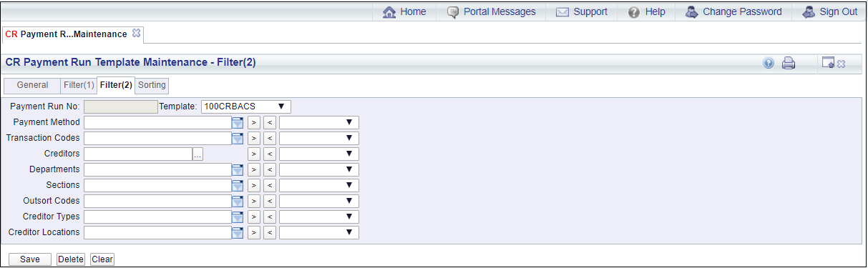The image size is (868, 268).
Task: Open the Departments lookup icon
Action: click(x=238, y=169)
